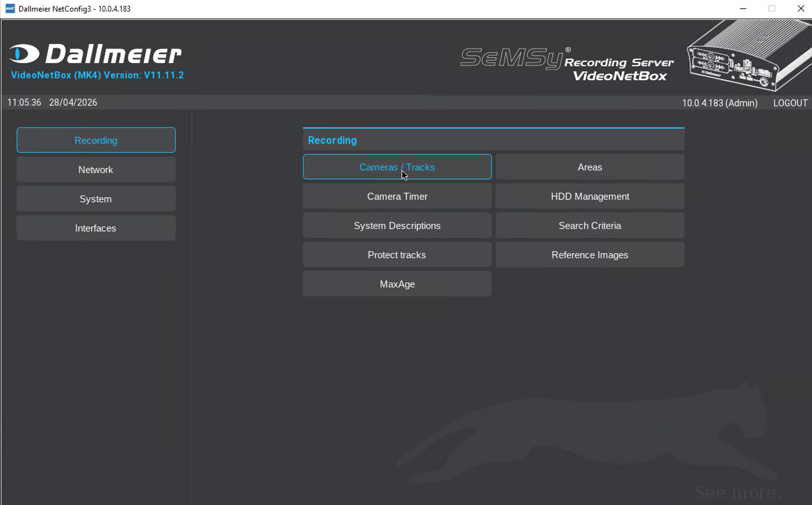Open Protect tracks settings
This screenshot has width=812, height=505.
pyautogui.click(x=397, y=255)
